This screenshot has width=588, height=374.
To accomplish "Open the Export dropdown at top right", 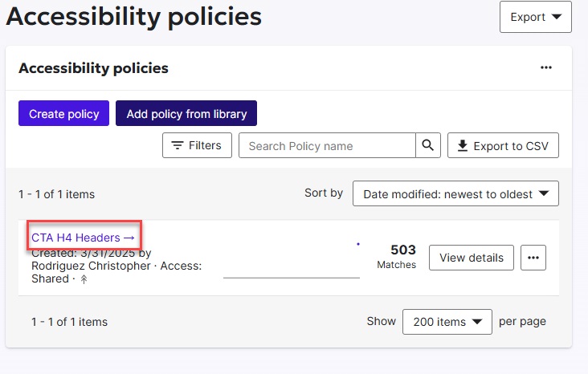I will [535, 17].
